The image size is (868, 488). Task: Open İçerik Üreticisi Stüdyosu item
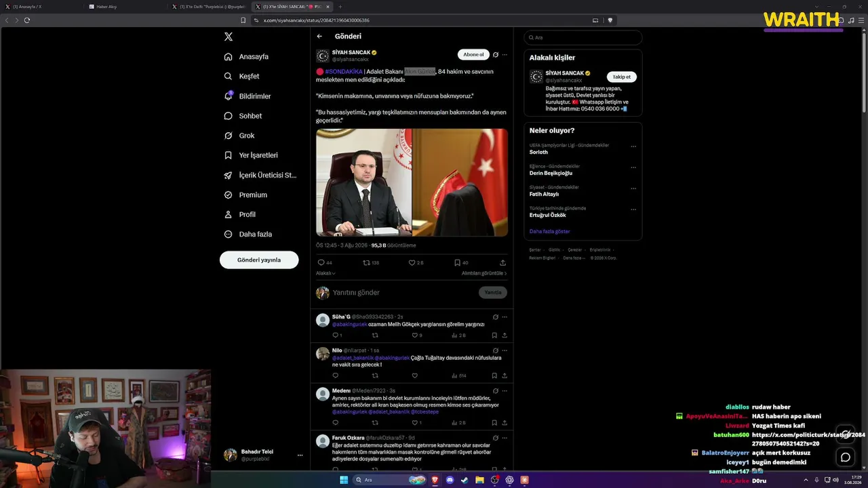(x=260, y=175)
